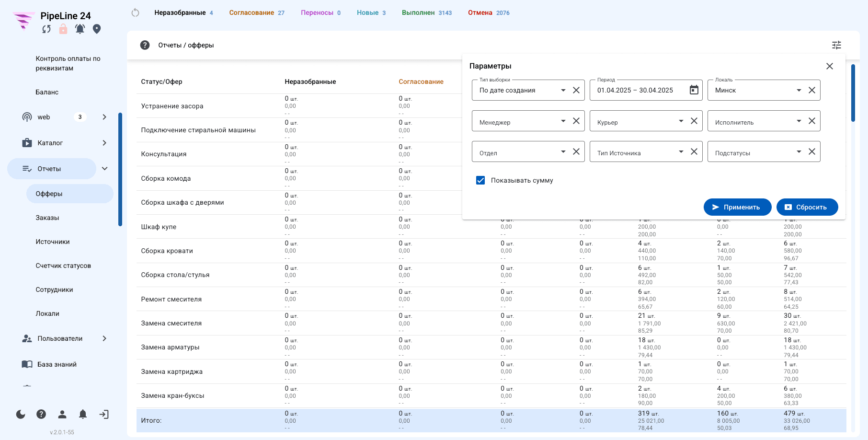Expand the web sidebar section
This screenshot has height=440, width=868.
pyautogui.click(x=104, y=117)
